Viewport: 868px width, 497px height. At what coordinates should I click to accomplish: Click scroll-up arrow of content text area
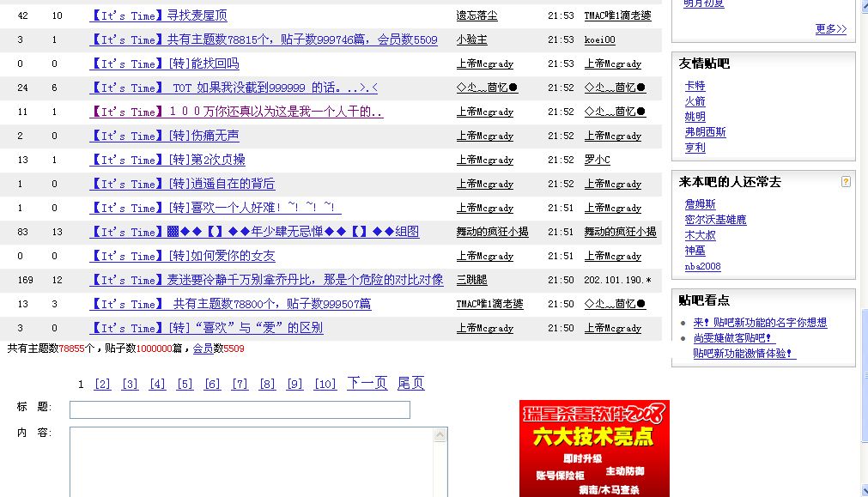[x=440, y=435]
